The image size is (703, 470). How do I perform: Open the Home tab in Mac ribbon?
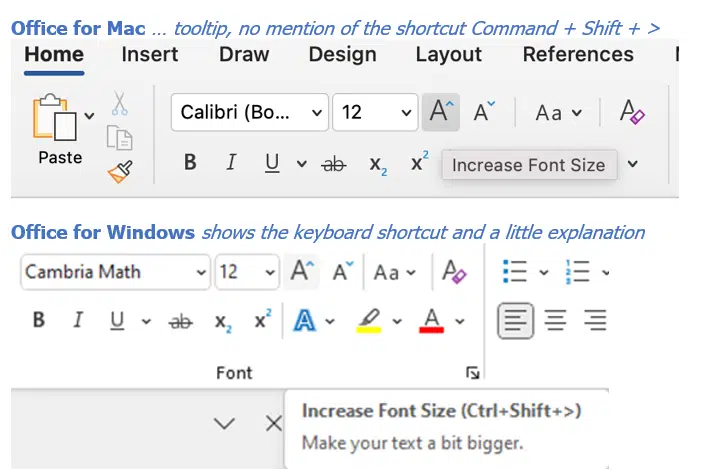(x=54, y=55)
